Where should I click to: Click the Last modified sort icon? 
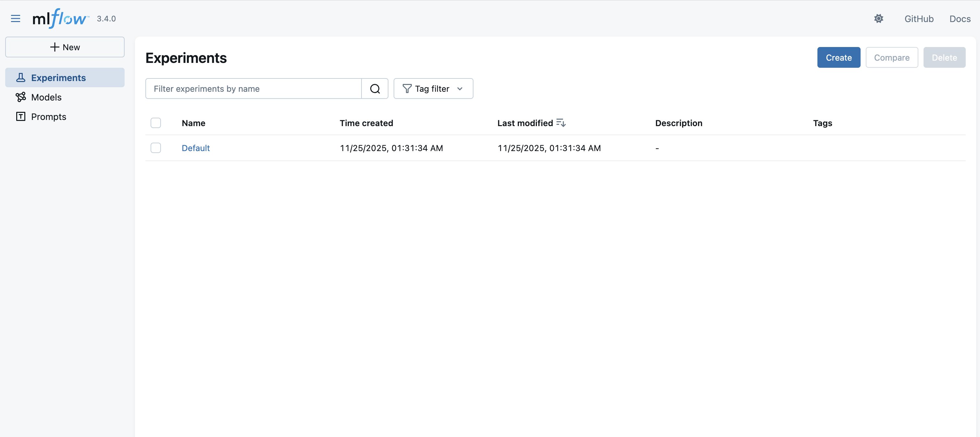(x=561, y=122)
